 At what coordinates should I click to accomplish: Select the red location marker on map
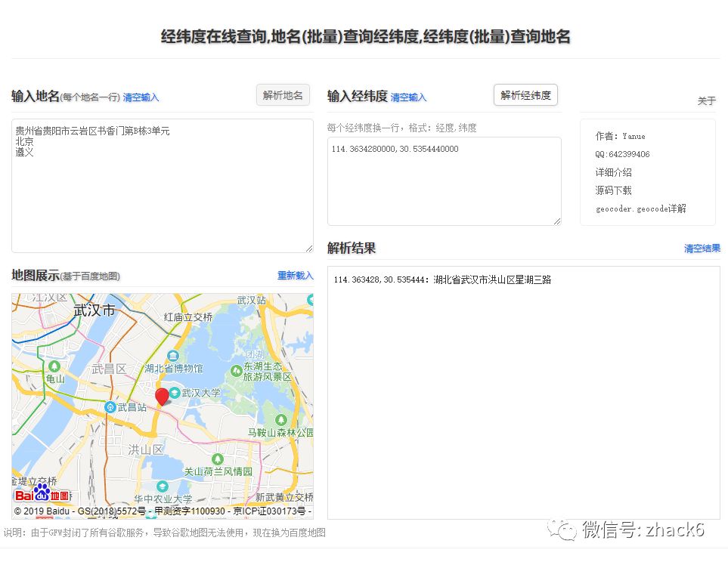tap(162, 397)
